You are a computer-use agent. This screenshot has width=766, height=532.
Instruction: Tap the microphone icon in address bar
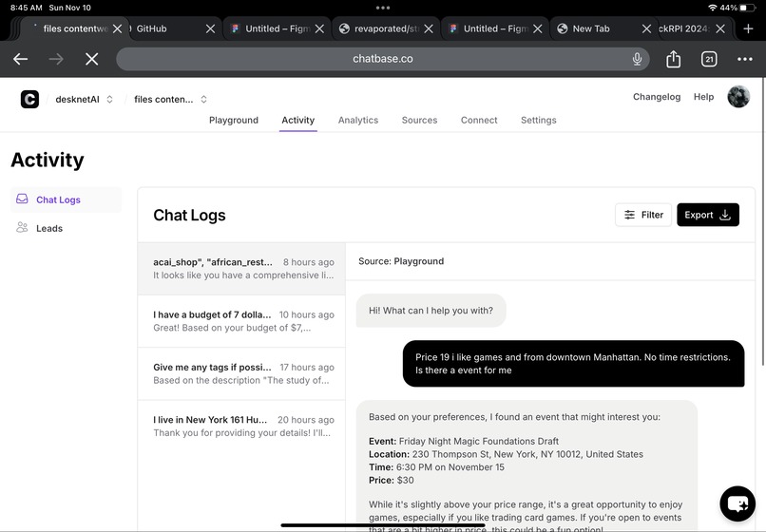[x=637, y=59]
